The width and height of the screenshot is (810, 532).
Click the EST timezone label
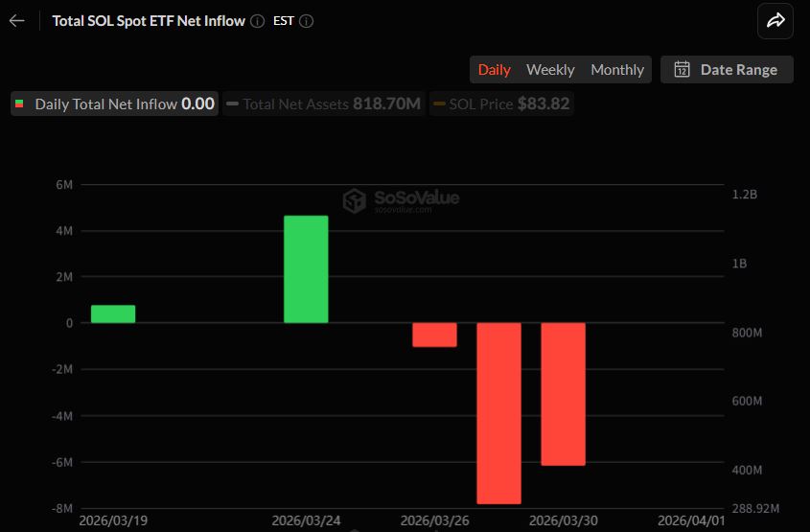pos(284,21)
